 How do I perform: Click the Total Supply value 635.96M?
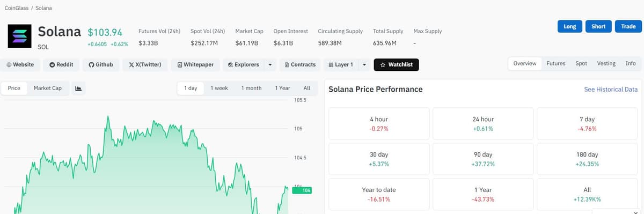tap(384, 43)
